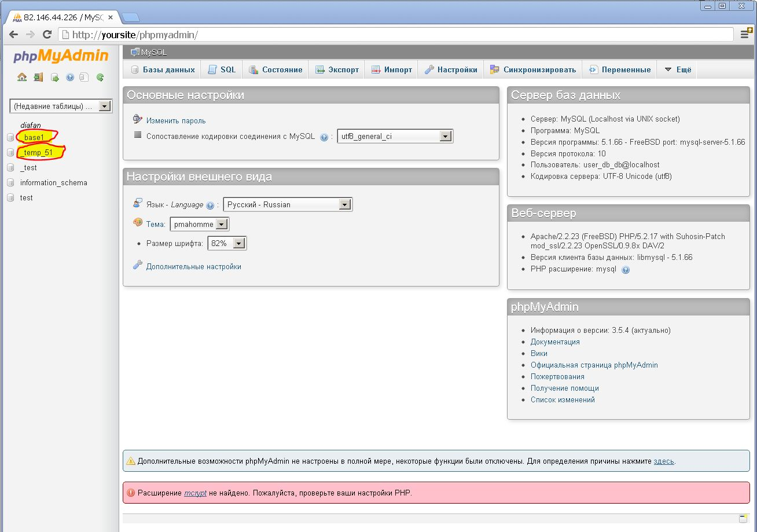
Task: Expand the Ещё menu tab
Action: [677, 69]
